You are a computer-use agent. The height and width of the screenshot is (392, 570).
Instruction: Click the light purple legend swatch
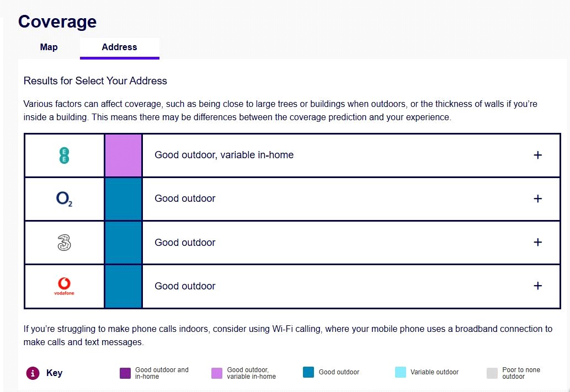[x=217, y=373]
